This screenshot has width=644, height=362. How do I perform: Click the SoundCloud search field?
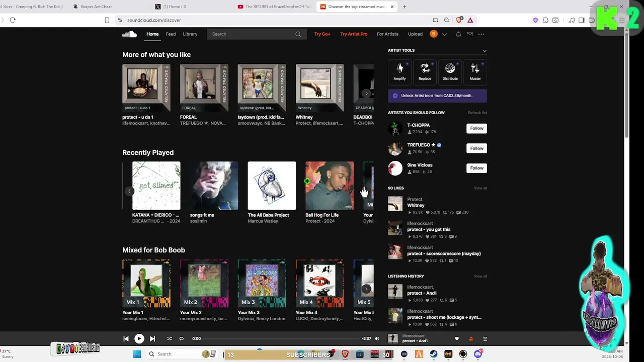tap(257, 34)
